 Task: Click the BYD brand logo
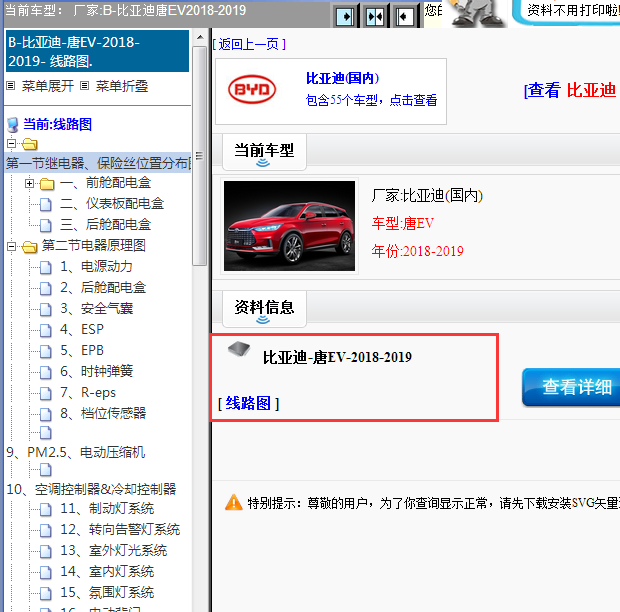coord(252,89)
